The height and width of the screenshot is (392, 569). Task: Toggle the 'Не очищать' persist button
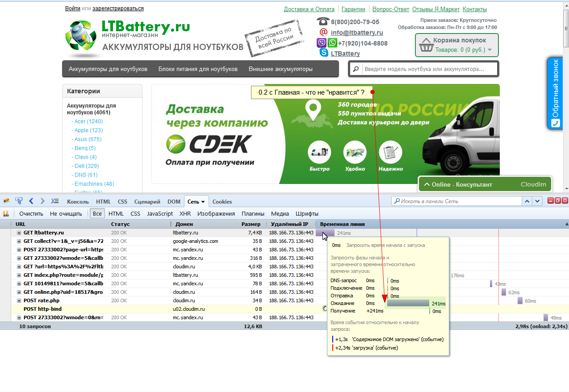tap(66, 213)
